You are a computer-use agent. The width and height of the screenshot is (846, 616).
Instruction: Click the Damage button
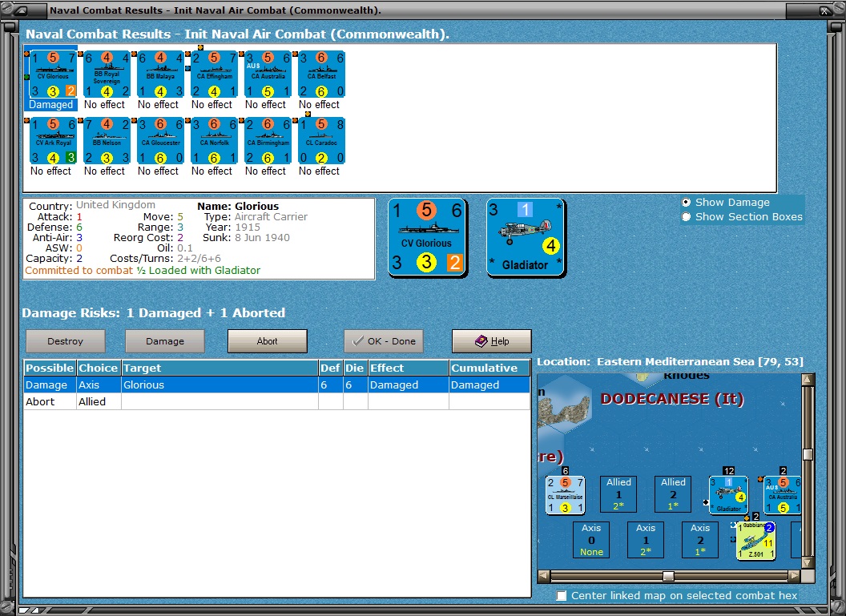pos(165,341)
